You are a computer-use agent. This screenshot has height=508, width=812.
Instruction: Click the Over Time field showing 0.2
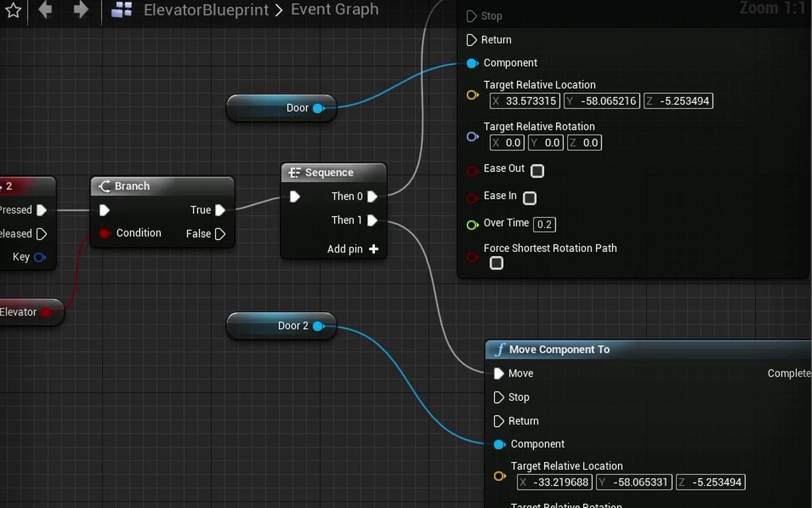pyautogui.click(x=545, y=224)
